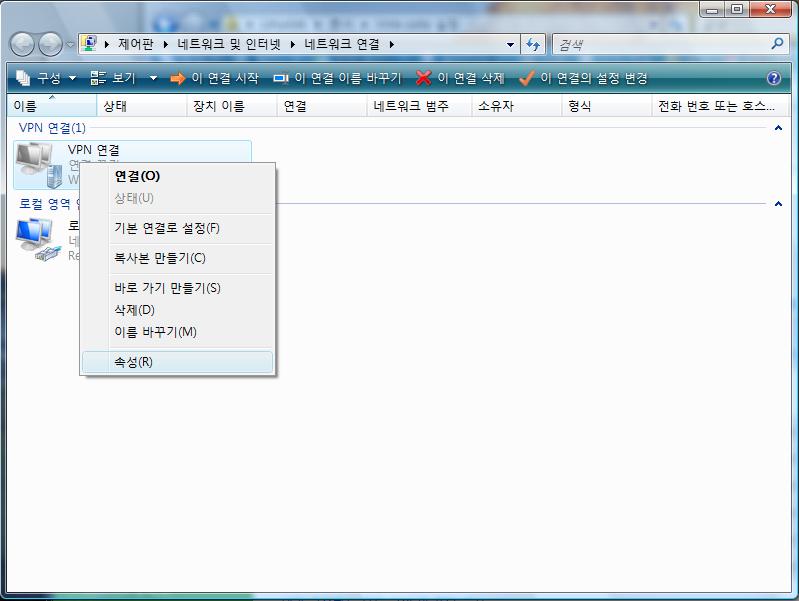Expand the address bar history dropdown
This screenshot has width=799, height=601.
pyautogui.click(x=511, y=45)
